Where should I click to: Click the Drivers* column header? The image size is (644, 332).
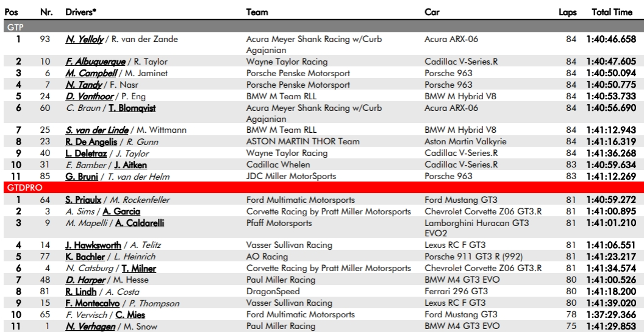tap(81, 12)
